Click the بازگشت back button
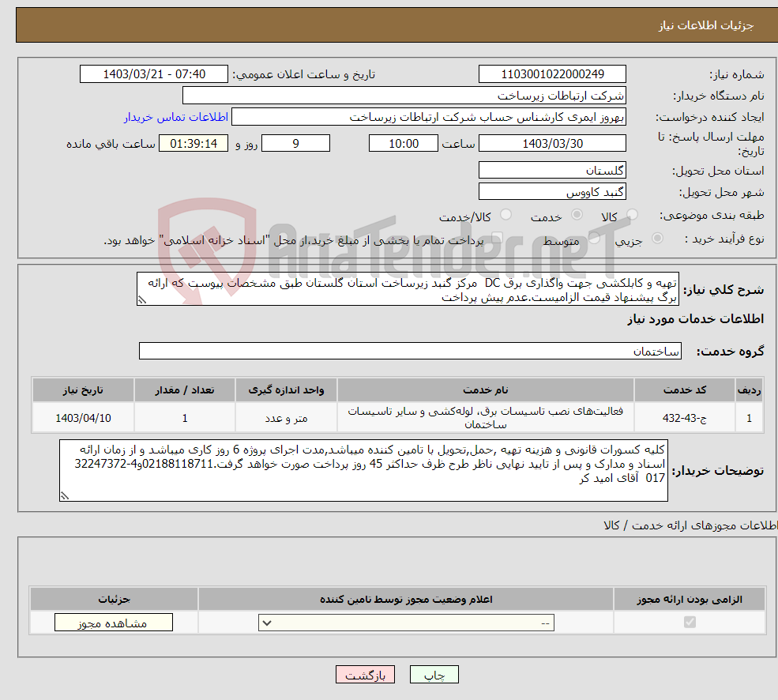 (x=365, y=675)
